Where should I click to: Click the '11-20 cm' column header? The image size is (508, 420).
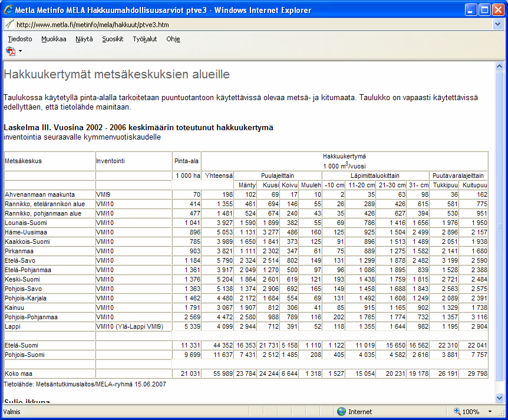(x=362, y=185)
